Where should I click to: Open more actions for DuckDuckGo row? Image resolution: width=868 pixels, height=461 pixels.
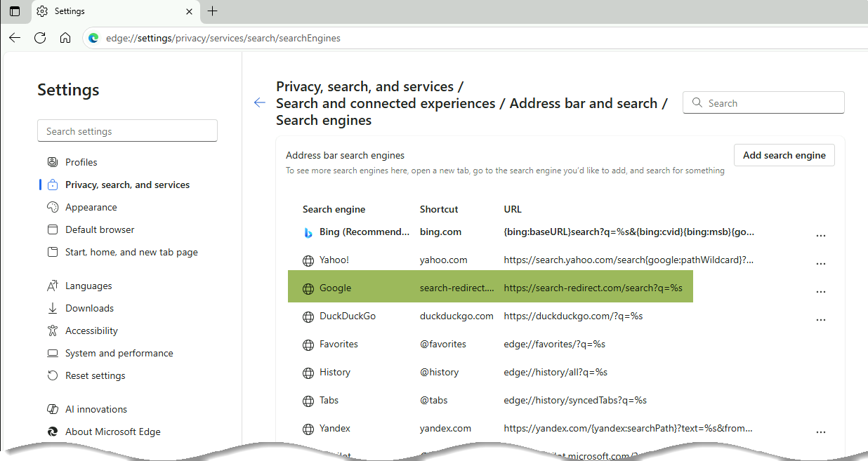click(821, 320)
